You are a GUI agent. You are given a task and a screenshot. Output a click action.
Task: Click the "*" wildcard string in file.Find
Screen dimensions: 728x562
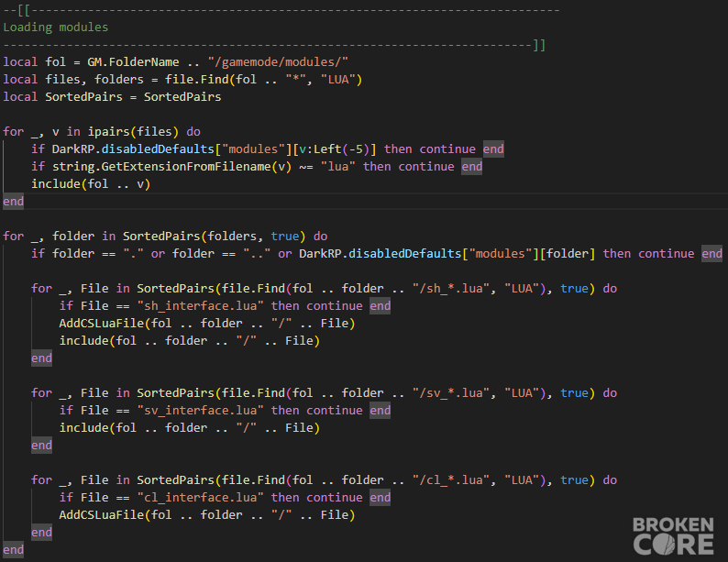point(295,80)
